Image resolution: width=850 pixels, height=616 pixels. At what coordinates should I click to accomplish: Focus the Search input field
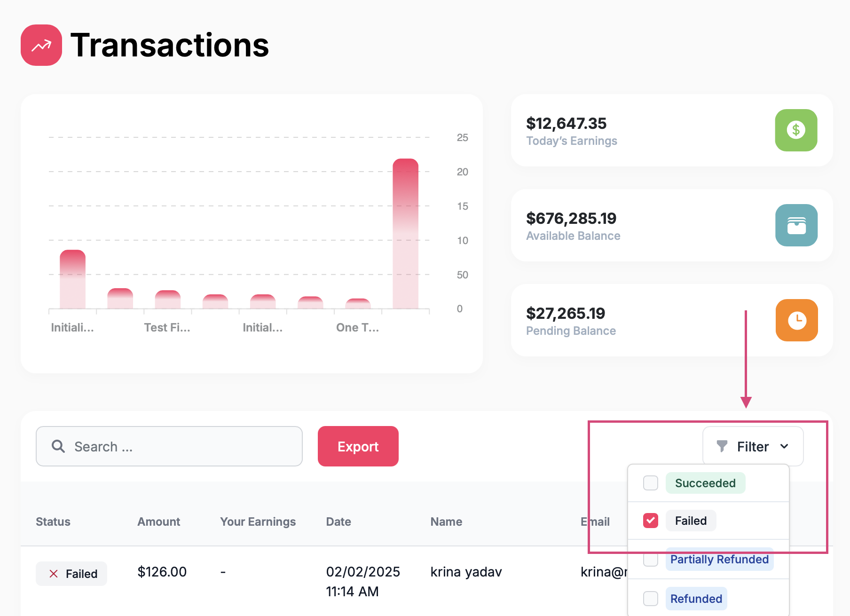pos(169,446)
